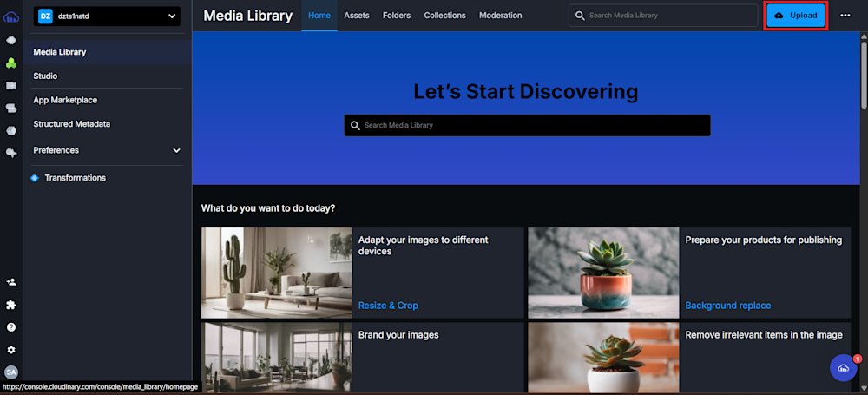Click the main page vertical scrollbar
868x395 pixels.
[x=864, y=72]
